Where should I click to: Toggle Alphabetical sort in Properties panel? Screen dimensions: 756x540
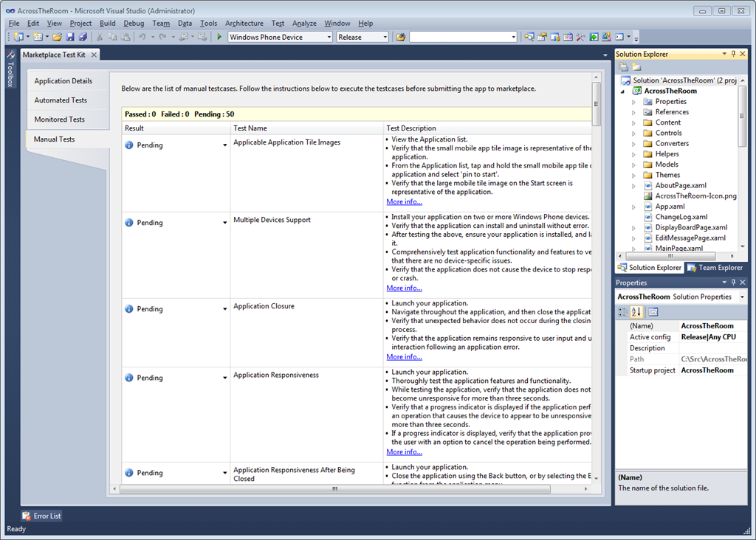(x=636, y=311)
